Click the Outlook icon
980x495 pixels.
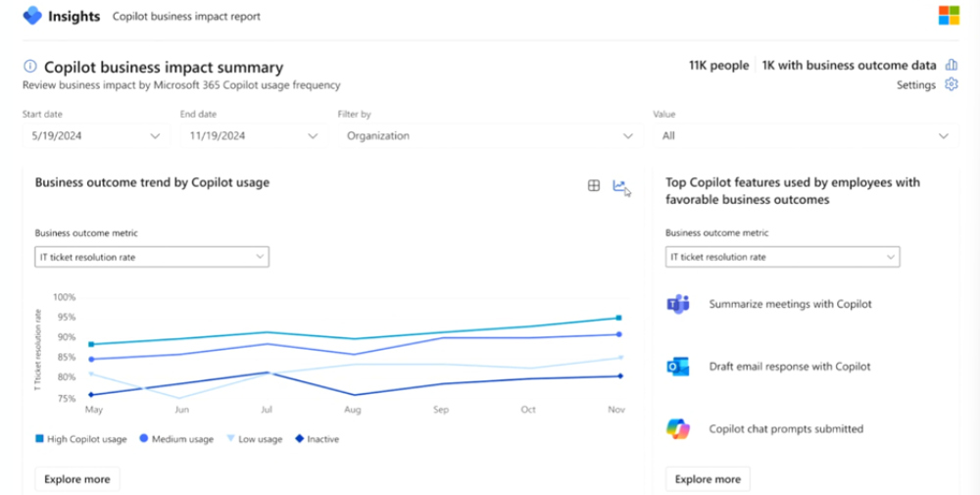(678, 367)
